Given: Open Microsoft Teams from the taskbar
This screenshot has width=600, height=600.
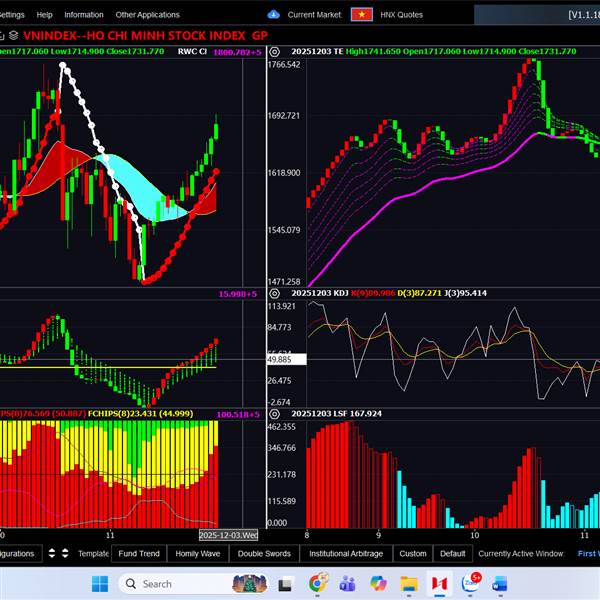Looking at the screenshot, I should pos(348,583).
